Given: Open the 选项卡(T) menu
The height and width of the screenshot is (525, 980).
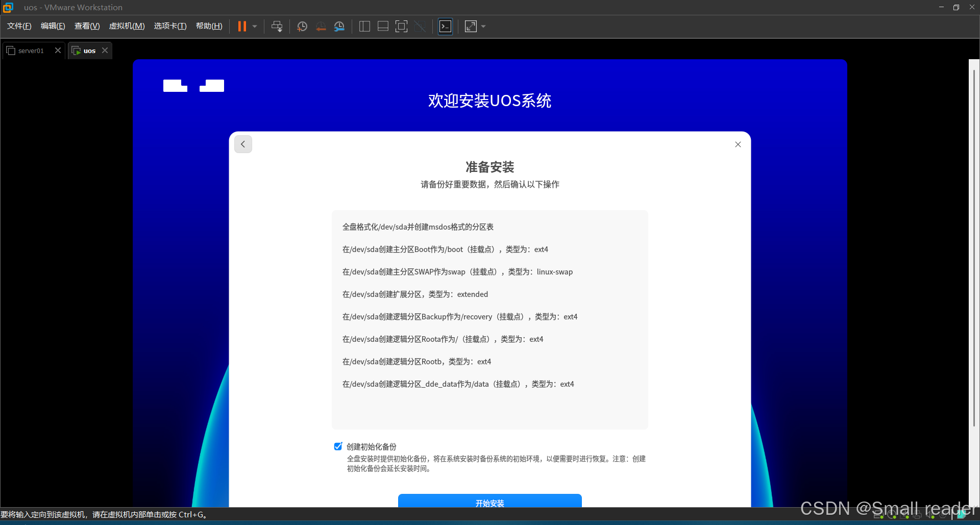Looking at the screenshot, I should click(170, 26).
